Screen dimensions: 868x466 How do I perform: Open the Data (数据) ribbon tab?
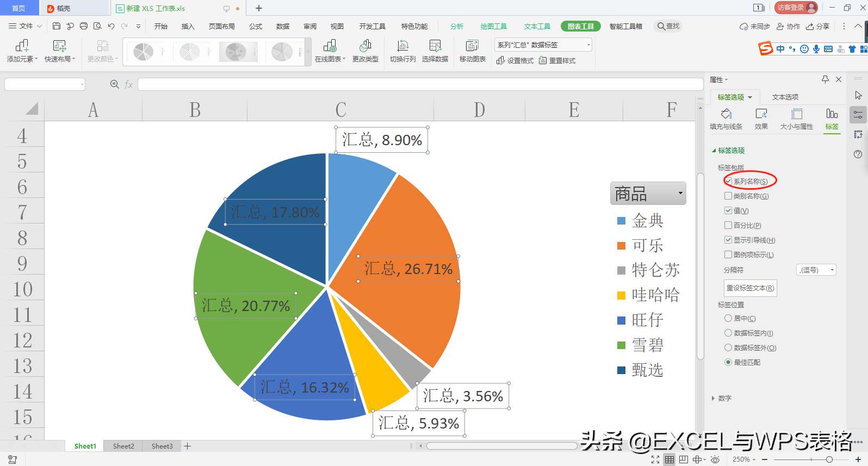point(283,26)
